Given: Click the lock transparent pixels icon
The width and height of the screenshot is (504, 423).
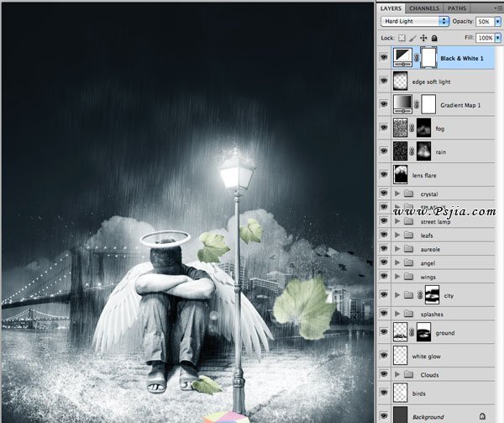Looking at the screenshot, I should click(402, 38).
